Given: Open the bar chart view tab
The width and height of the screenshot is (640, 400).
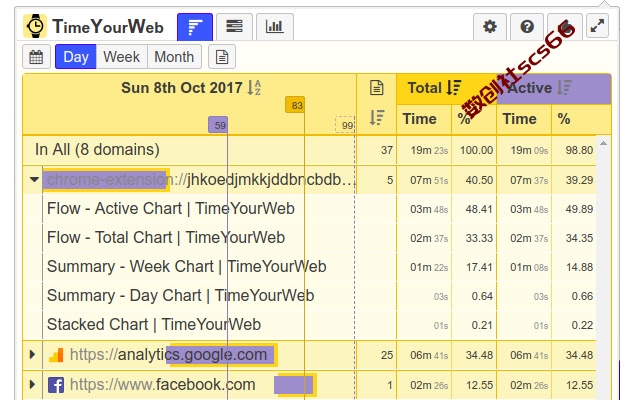Looking at the screenshot, I should 274,27.
